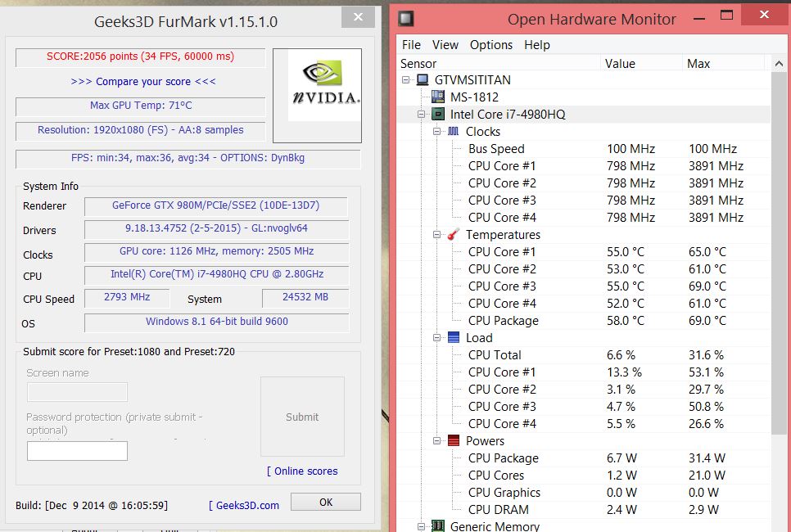The image size is (791, 532).
Task: Click the Clocks waveform icon
Action: pos(453,131)
